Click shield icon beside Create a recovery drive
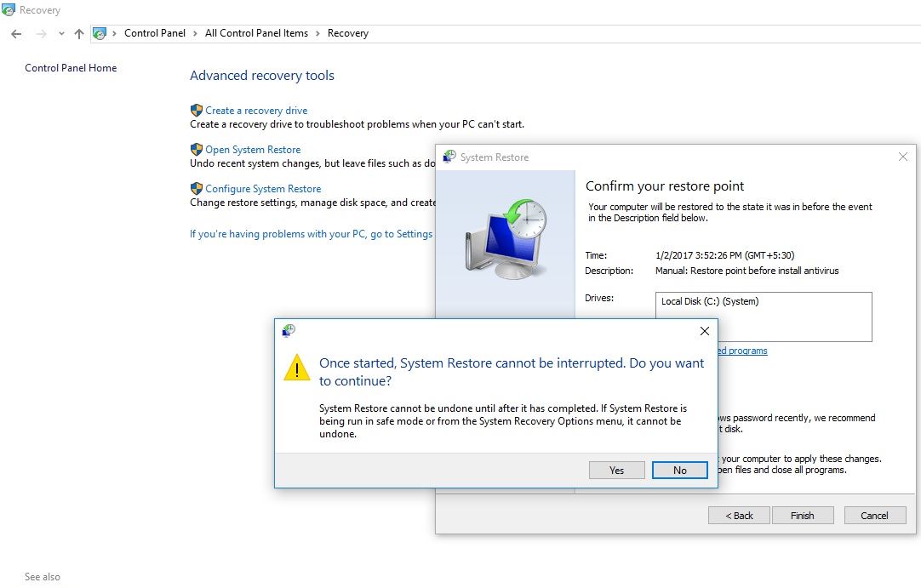921x588 pixels. tap(194, 110)
